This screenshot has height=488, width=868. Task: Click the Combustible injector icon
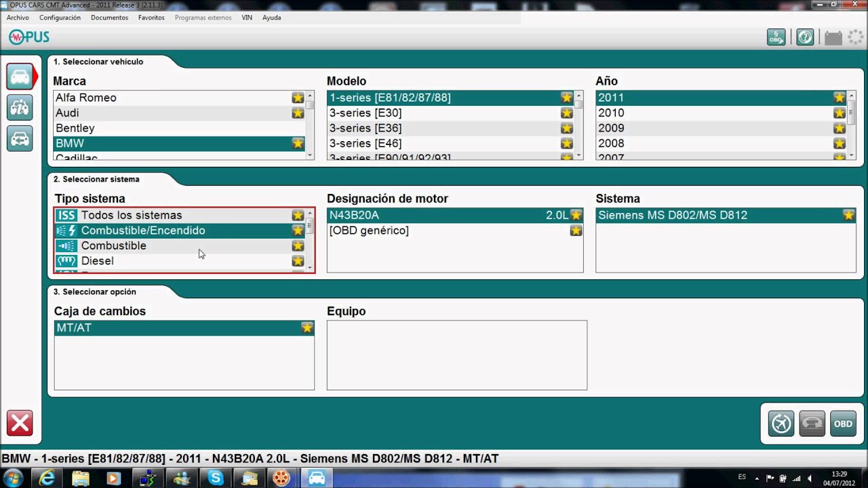click(66, 245)
